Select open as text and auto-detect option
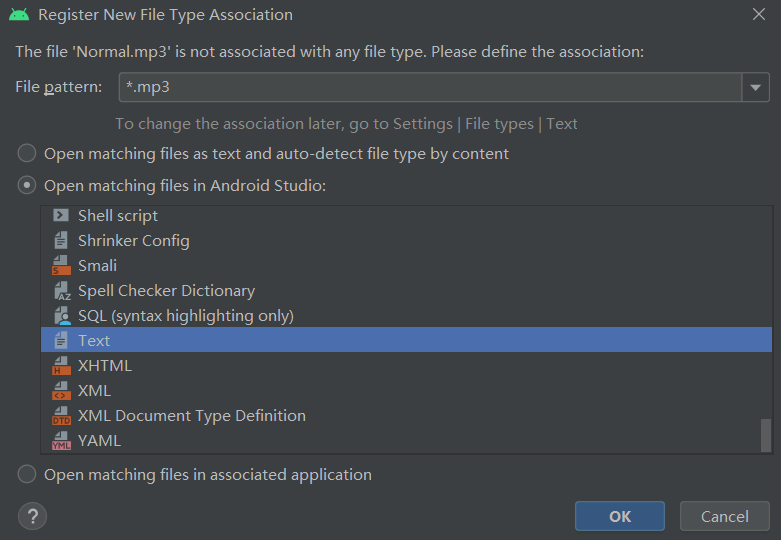 point(28,154)
